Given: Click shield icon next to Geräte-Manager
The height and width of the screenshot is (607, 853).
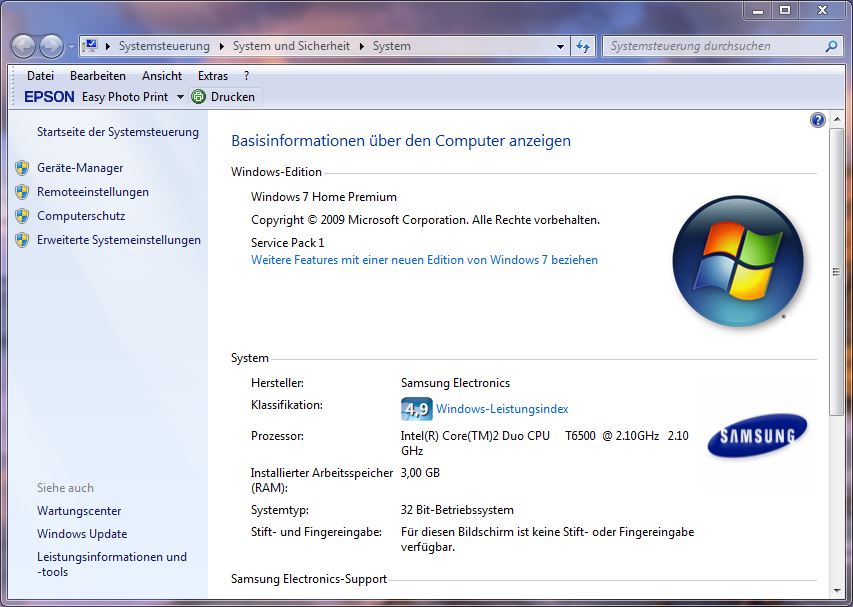Looking at the screenshot, I should [x=22, y=168].
